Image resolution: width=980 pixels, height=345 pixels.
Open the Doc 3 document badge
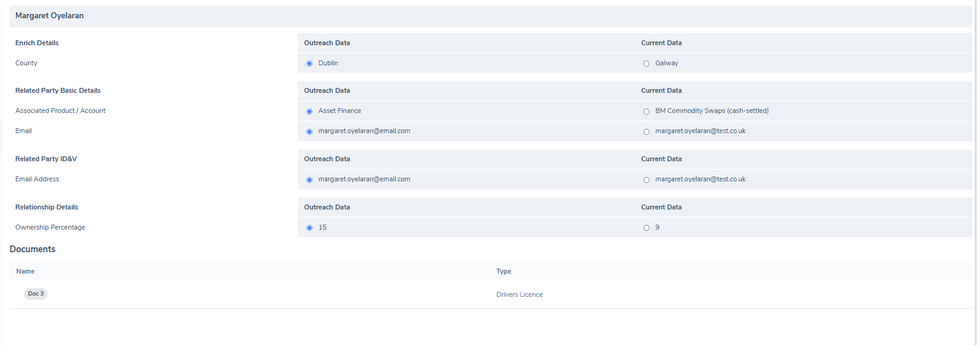click(35, 294)
